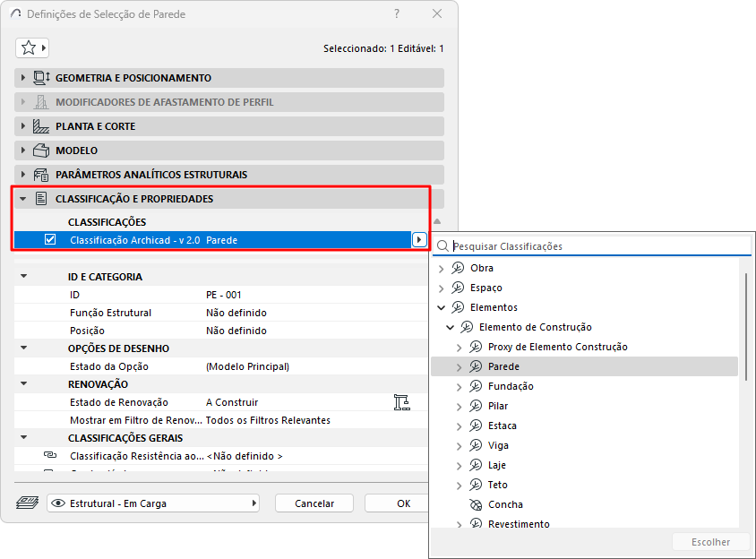
Task: Collapse the Opções de Desenho group
Action: point(23,348)
